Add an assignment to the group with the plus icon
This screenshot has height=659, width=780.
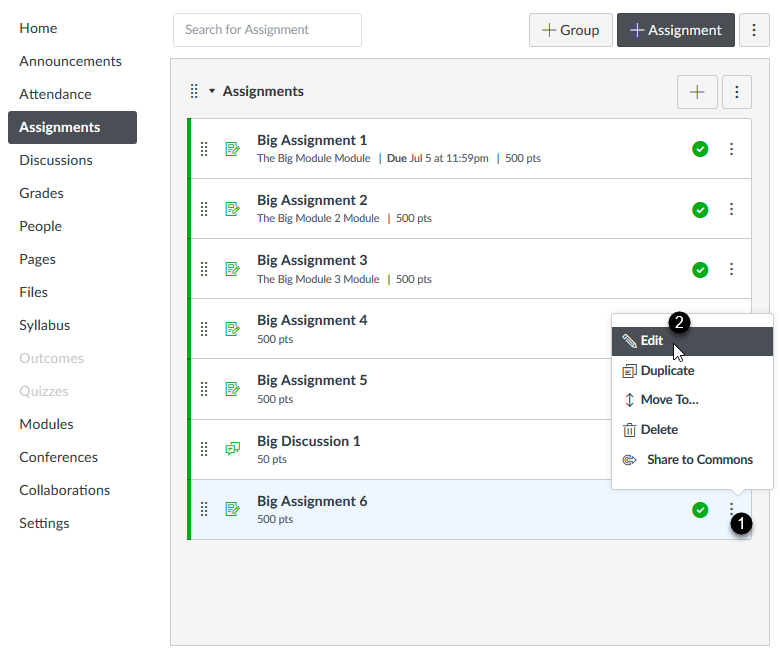click(x=697, y=92)
